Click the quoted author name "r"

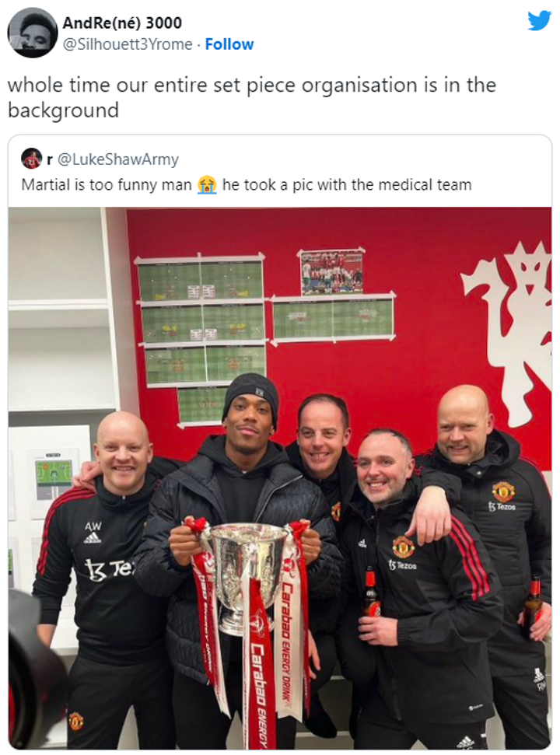(x=50, y=159)
